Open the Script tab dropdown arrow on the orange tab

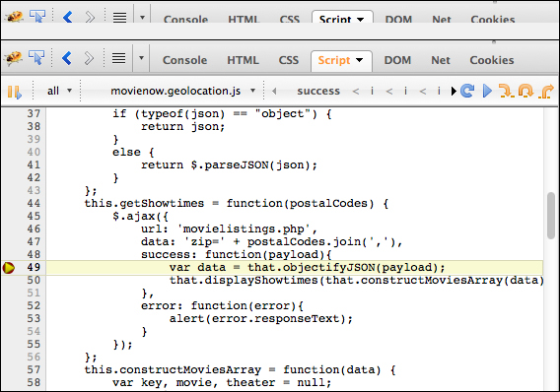360,60
